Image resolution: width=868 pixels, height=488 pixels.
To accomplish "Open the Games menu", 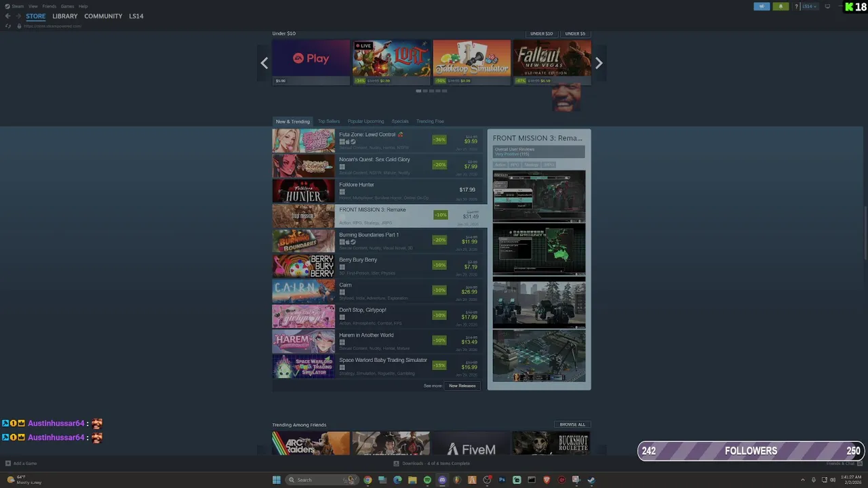I will 67,6.
